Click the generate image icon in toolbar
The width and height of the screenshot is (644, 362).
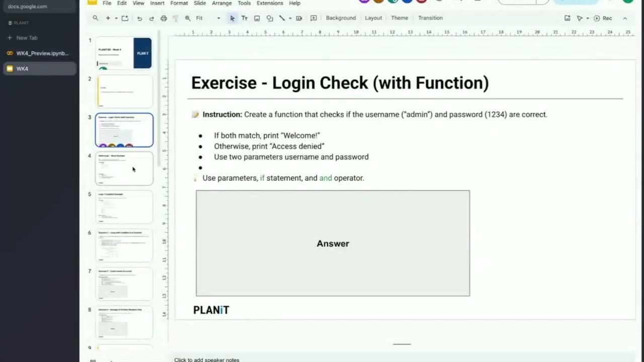coord(567,18)
